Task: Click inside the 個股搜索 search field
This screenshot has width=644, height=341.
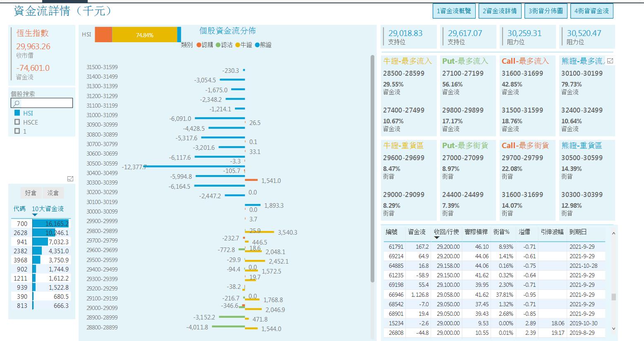Action: 45,103
